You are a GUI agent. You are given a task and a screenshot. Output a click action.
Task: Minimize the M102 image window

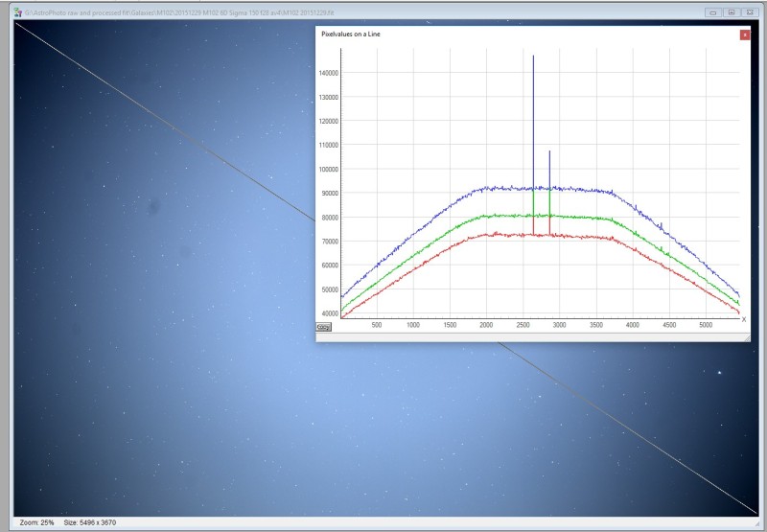pyautogui.click(x=712, y=12)
